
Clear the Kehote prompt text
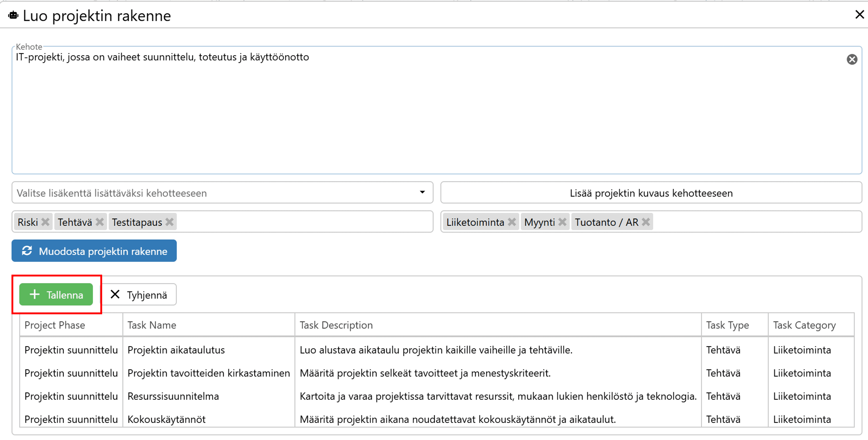(x=852, y=60)
